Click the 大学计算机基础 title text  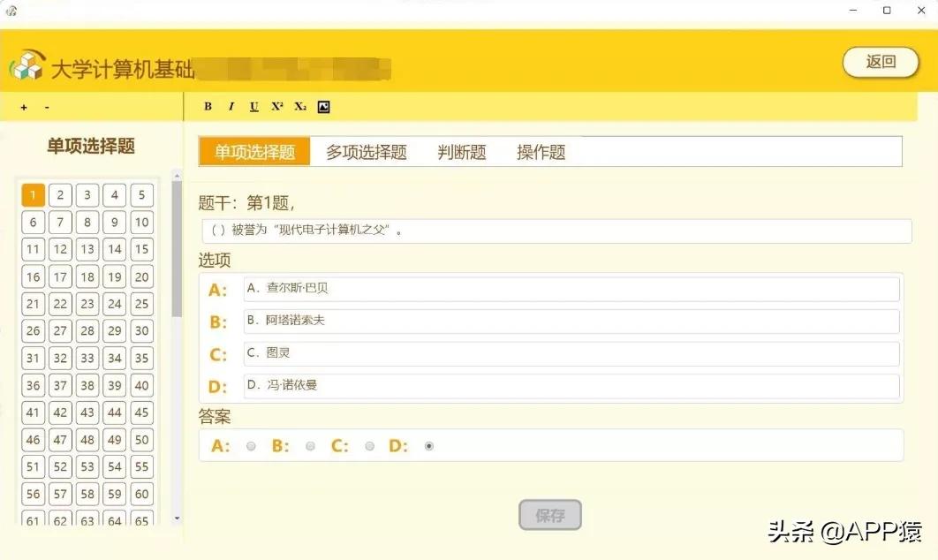click(123, 70)
